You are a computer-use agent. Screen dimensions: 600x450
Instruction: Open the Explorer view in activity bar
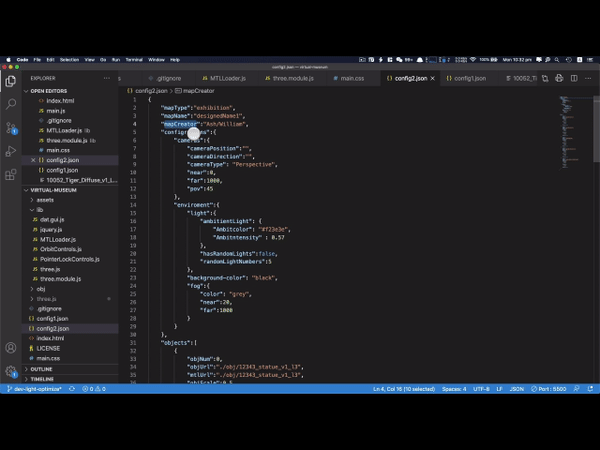click(x=11, y=81)
